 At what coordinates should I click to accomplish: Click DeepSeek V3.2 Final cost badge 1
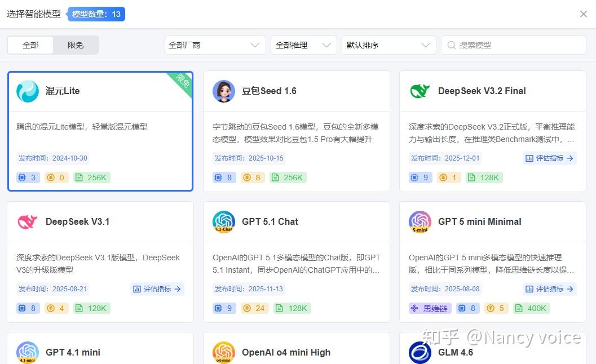coord(449,177)
